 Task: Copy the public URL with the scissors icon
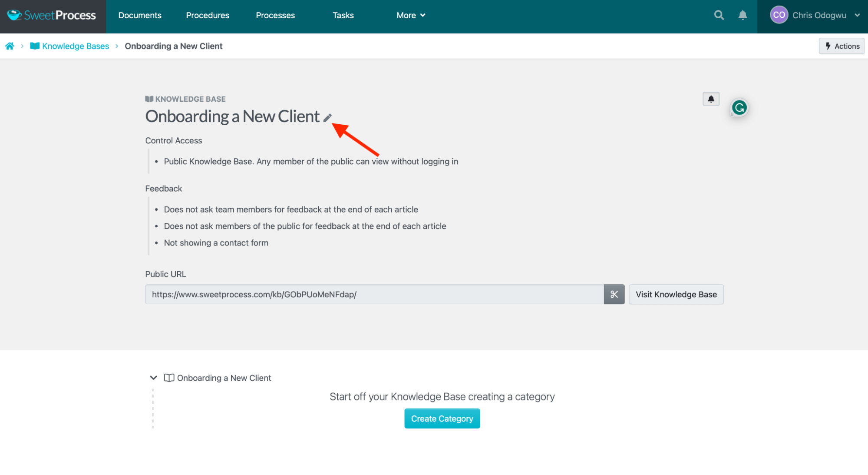pos(614,294)
